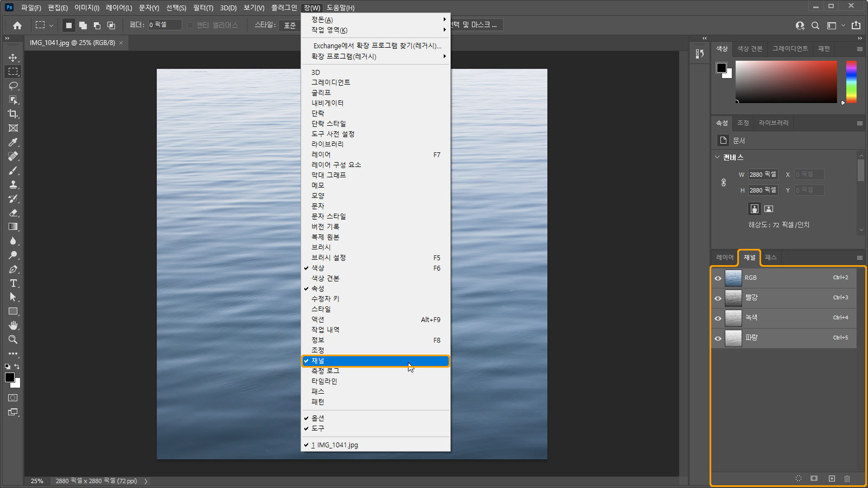The width and height of the screenshot is (868, 488).
Task: Select the Hand tool
Action: point(13,325)
